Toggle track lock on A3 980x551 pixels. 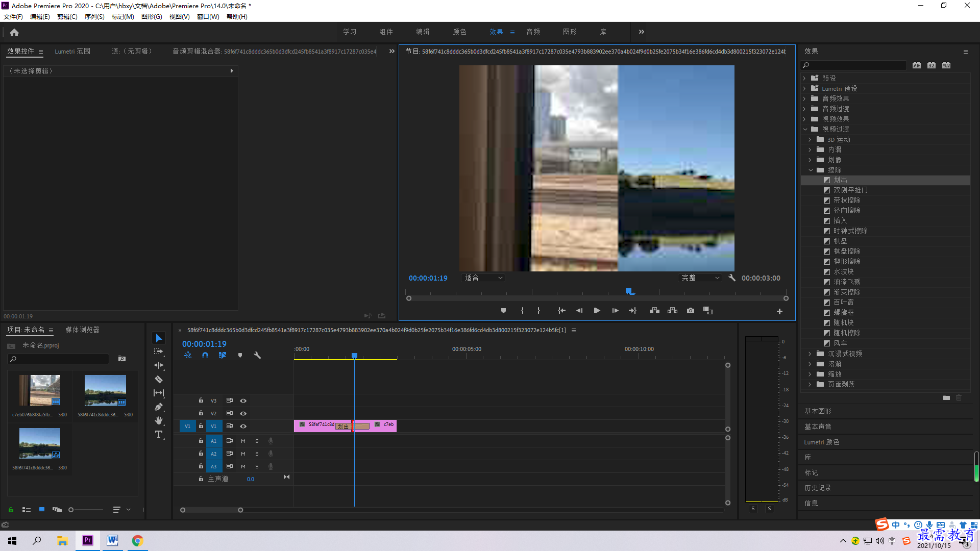[x=201, y=466]
